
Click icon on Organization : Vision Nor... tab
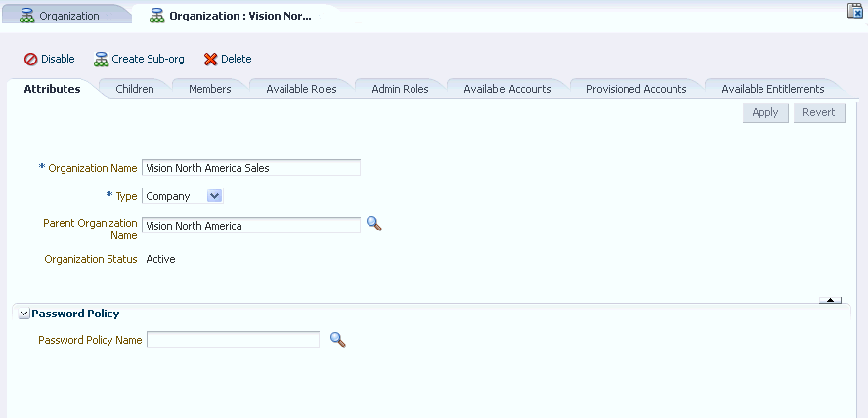tap(157, 16)
